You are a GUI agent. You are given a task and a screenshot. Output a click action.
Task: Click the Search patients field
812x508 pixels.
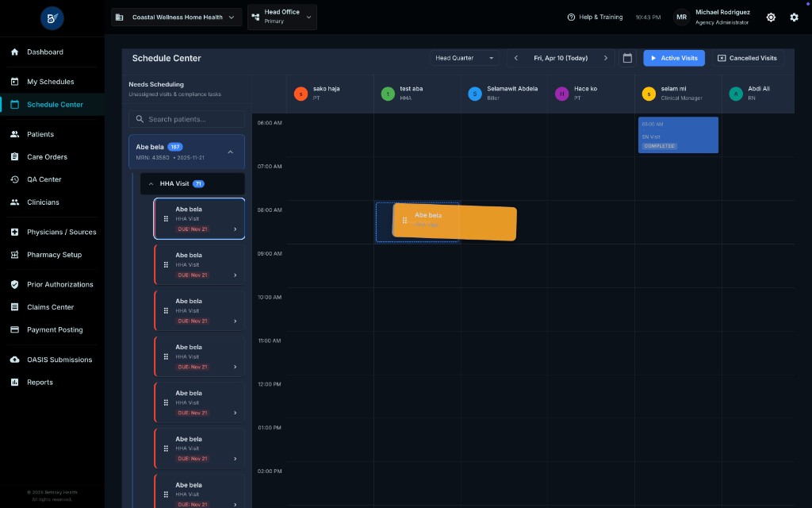(186, 119)
